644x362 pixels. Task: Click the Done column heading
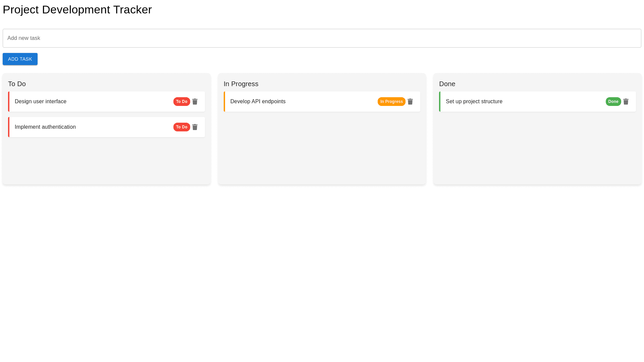point(447,84)
